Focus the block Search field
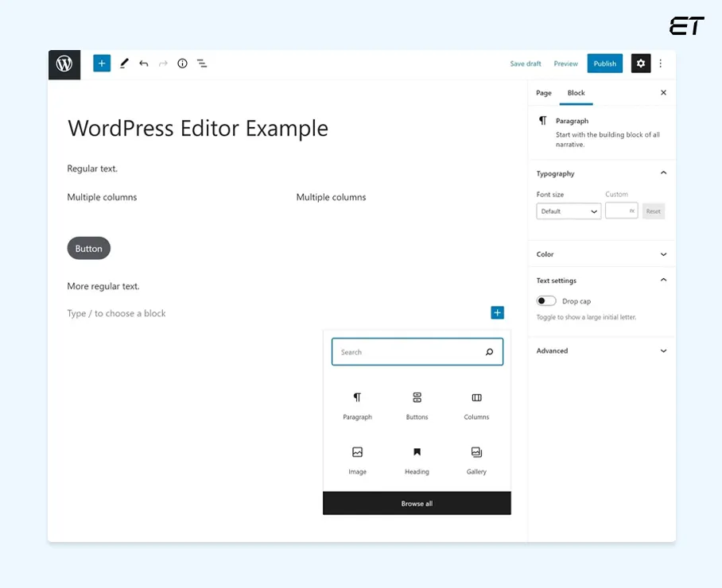The image size is (722, 588). point(417,352)
